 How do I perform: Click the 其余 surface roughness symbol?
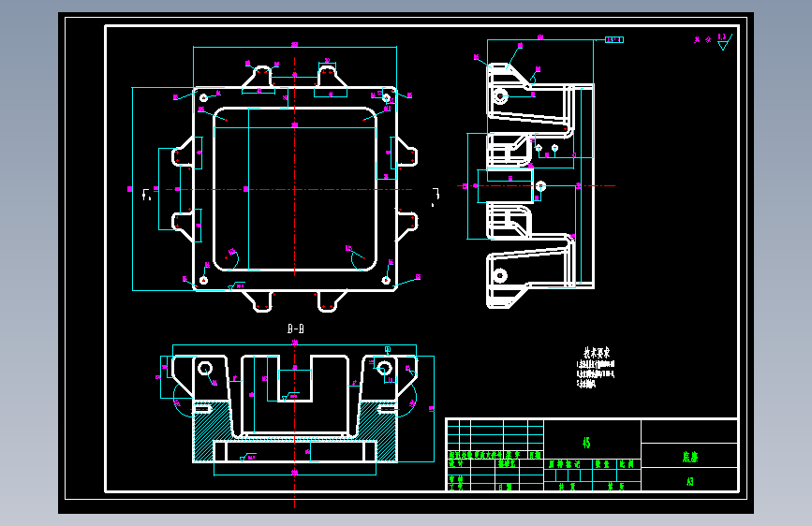(724, 42)
